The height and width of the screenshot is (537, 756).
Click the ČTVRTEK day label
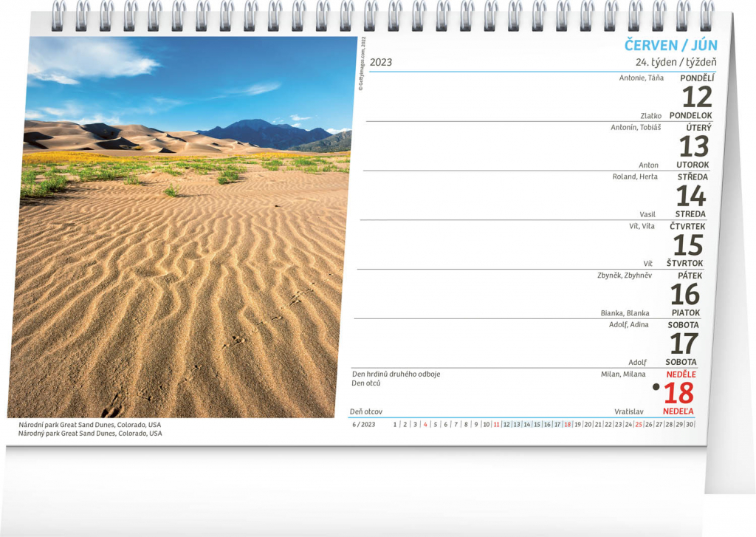coord(687,226)
